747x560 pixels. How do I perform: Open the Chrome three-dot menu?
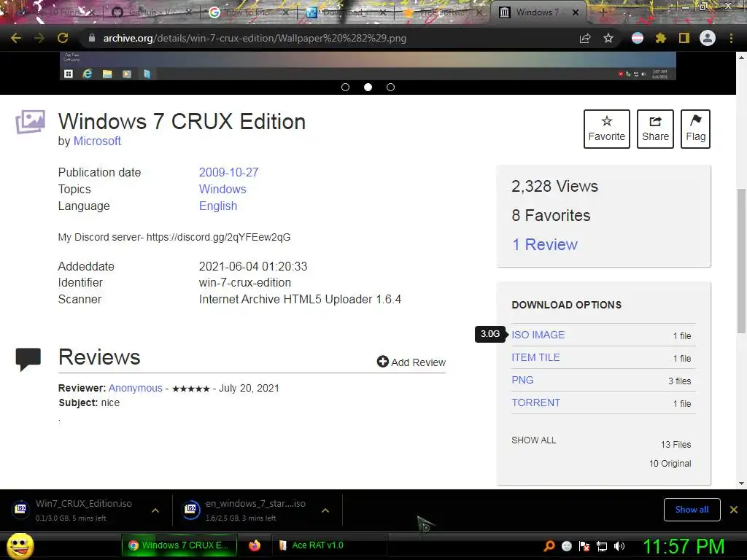click(731, 38)
